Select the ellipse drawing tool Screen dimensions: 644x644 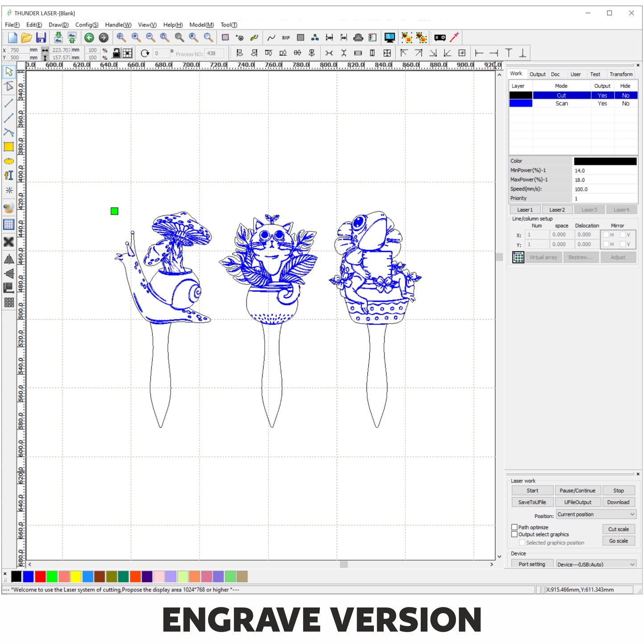(8, 161)
